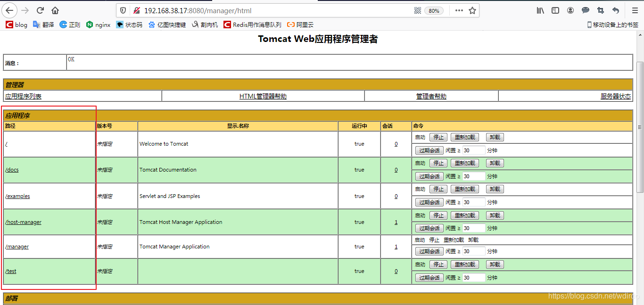This screenshot has width=644, height=305.
Task: Open the /docs application link
Action: point(12,170)
